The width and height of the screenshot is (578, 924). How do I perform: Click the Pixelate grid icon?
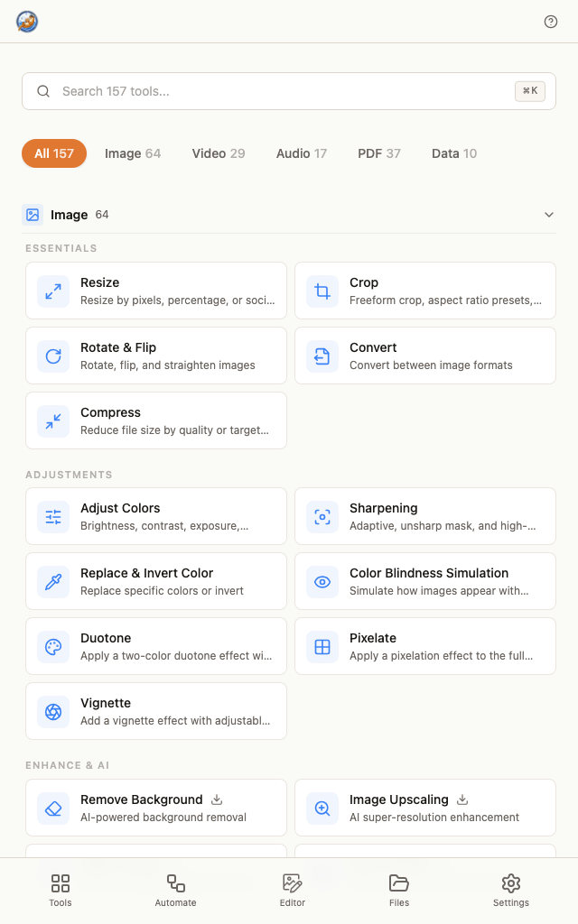pyautogui.click(x=322, y=646)
